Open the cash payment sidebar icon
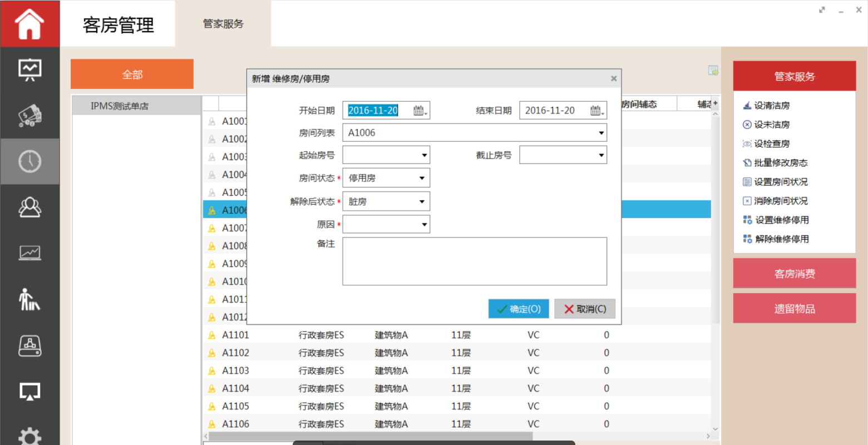 pos(29,115)
